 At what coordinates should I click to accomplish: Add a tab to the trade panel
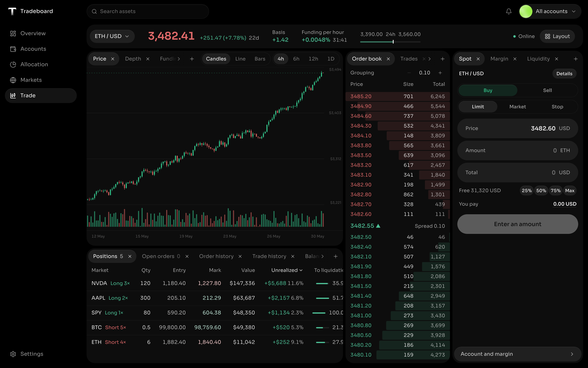click(576, 59)
